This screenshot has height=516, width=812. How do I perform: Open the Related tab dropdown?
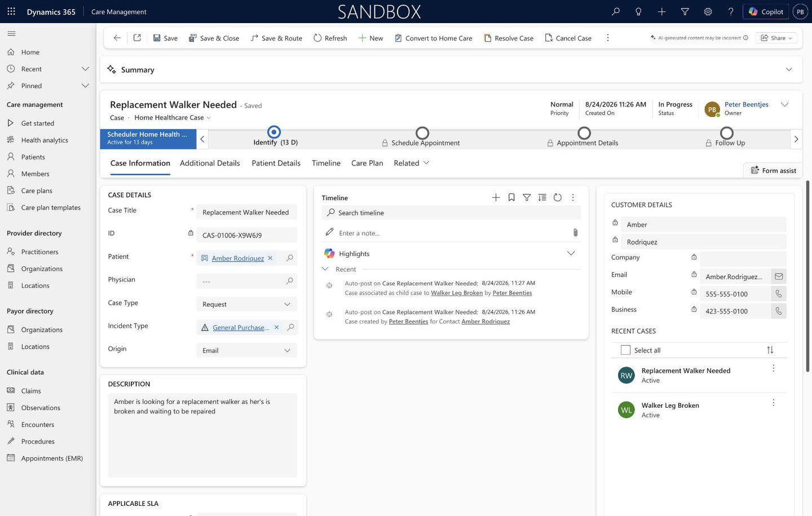pyautogui.click(x=412, y=163)
